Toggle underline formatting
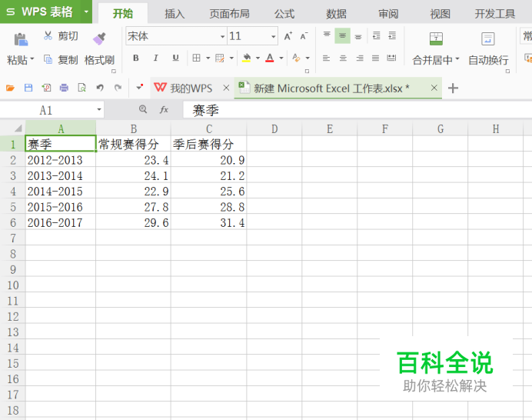Viewport: 532px width, 420px height. [175, 58]
